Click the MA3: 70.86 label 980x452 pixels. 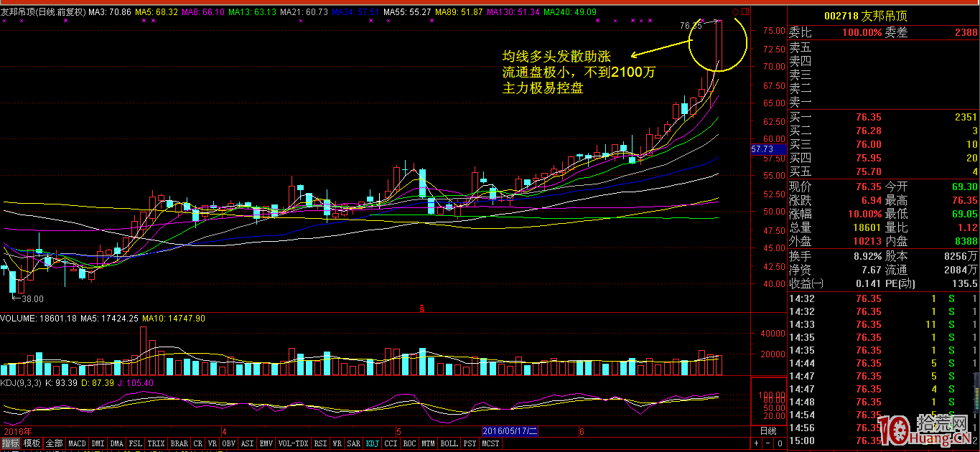tap(110, 12)
